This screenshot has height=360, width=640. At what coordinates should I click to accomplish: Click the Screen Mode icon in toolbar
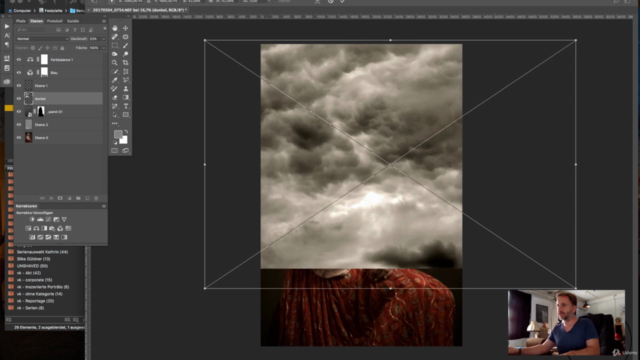tap(125, 151)
